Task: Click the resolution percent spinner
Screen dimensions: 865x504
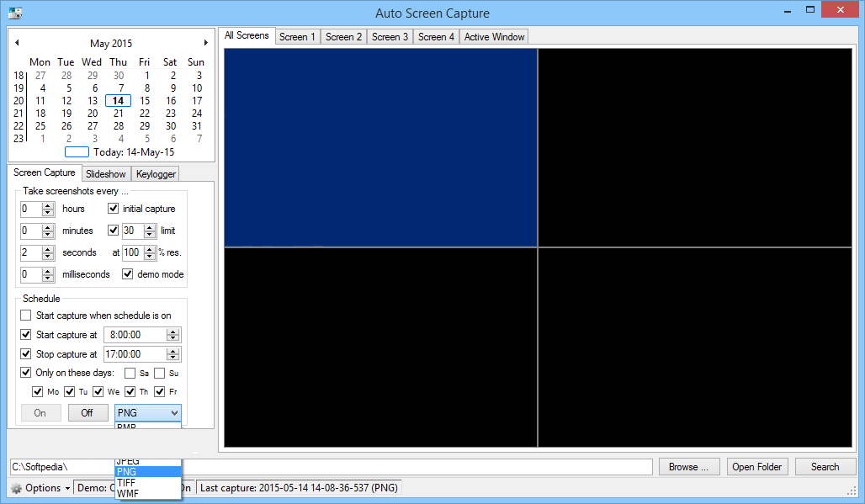Action: click(x=150, y=252)
